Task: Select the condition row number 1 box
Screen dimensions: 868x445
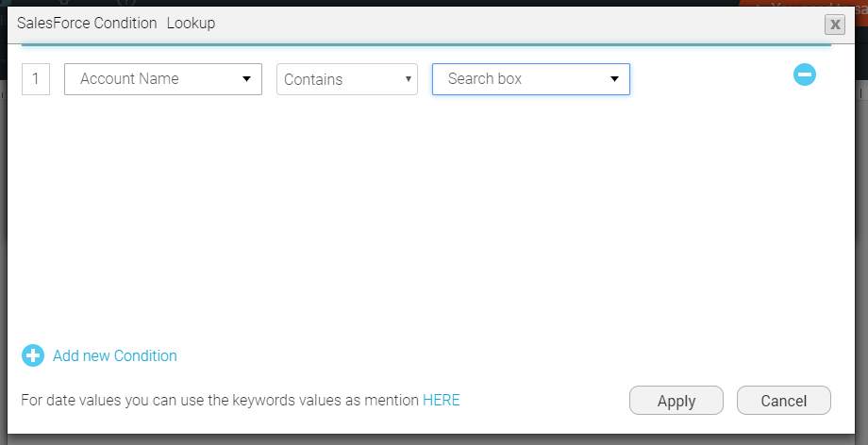Action: point(36,79)
